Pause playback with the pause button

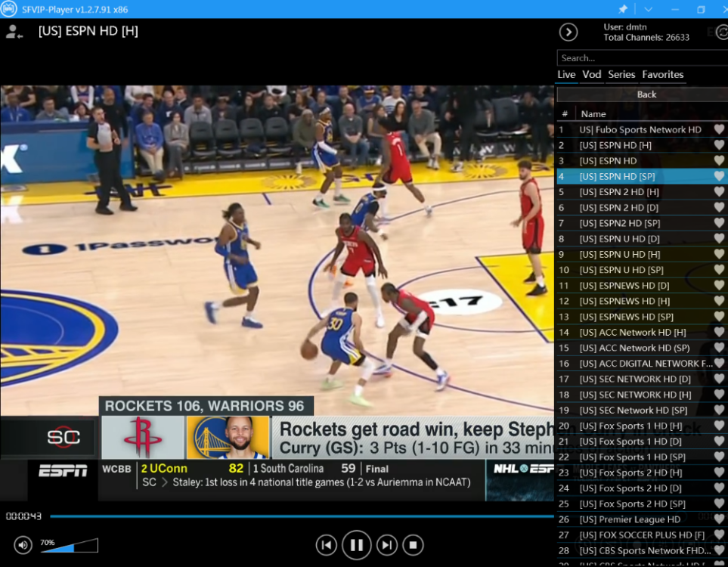[356, 545]
